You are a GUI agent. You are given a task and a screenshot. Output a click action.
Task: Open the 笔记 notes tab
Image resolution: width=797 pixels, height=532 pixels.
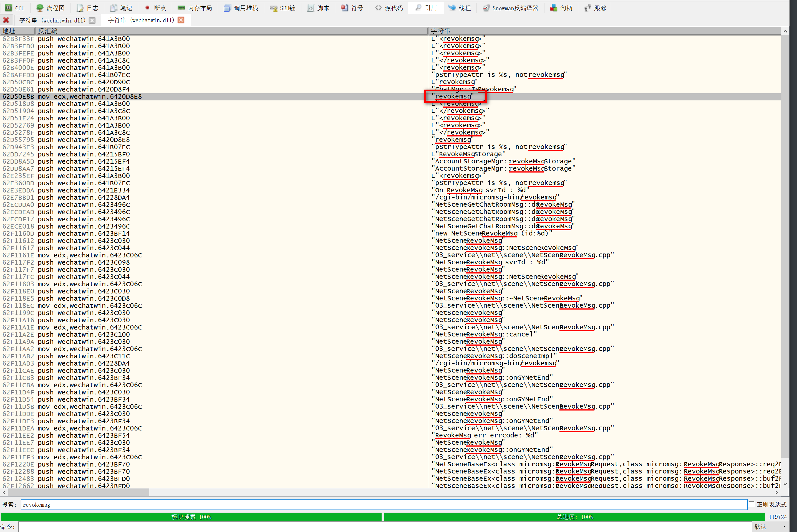(122, 8)
